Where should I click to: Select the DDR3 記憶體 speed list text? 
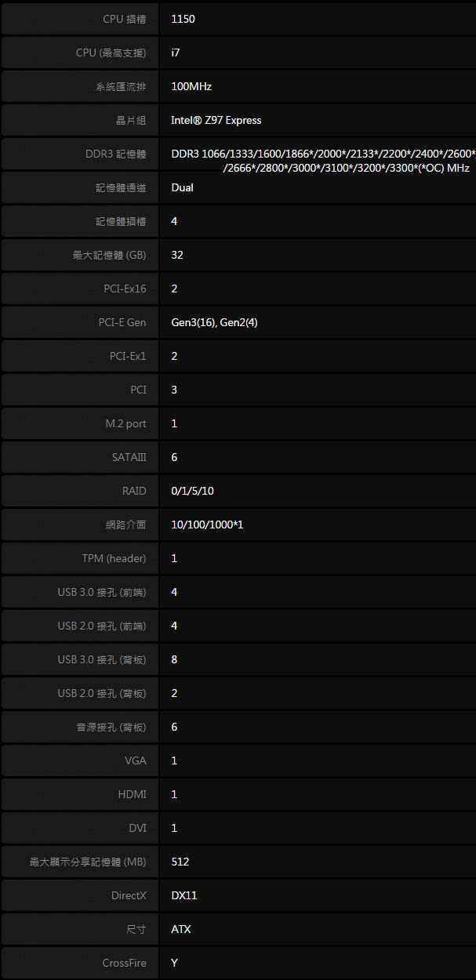(322, 161)
